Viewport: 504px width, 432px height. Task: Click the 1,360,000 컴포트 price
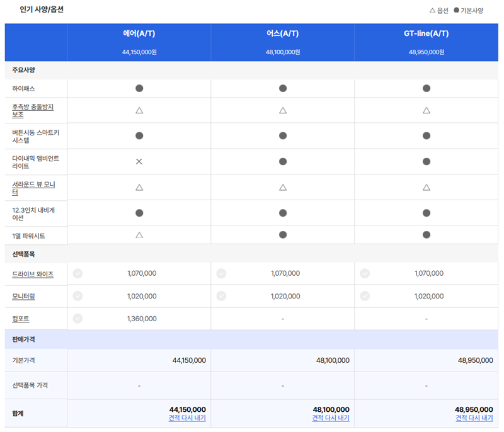point(142,319)
